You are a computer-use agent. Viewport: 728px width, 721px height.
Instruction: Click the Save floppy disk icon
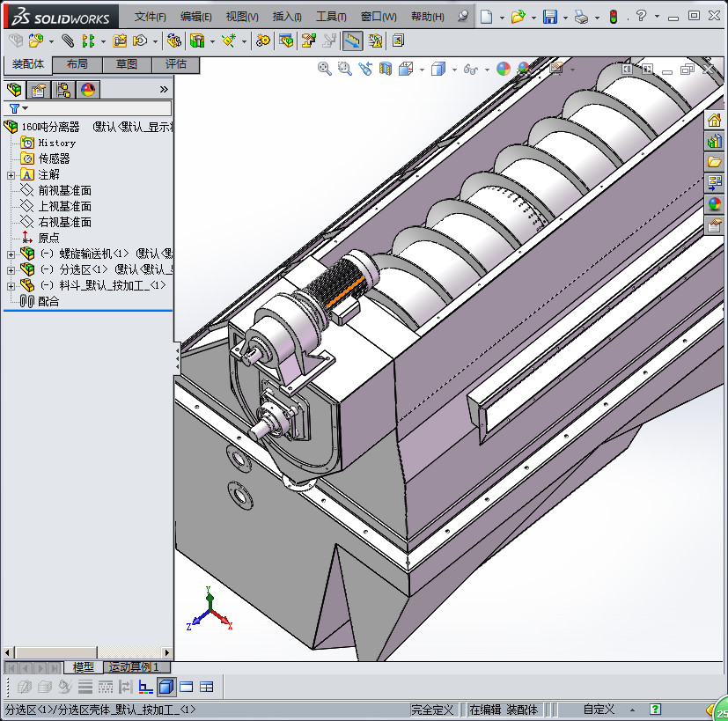(x=550, y=17)
